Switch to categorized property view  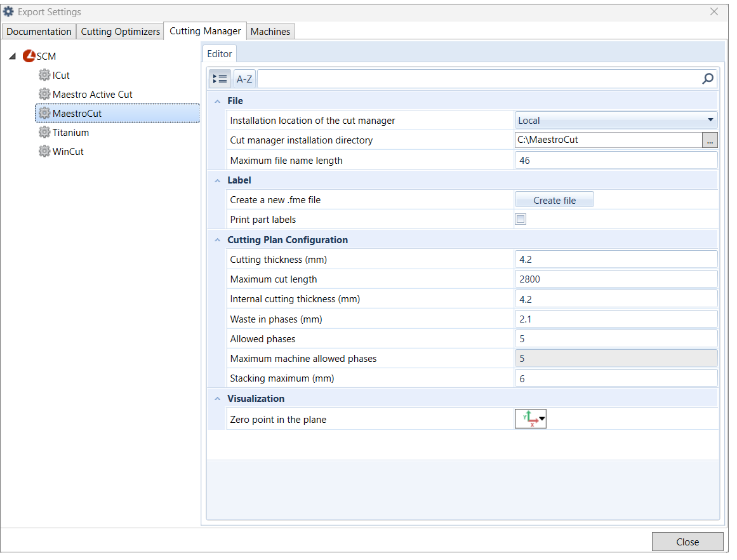[x=220, y=79]
